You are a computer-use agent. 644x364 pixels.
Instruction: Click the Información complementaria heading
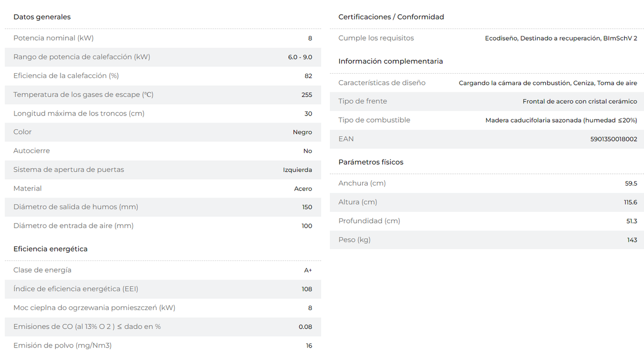coord(391,61)
